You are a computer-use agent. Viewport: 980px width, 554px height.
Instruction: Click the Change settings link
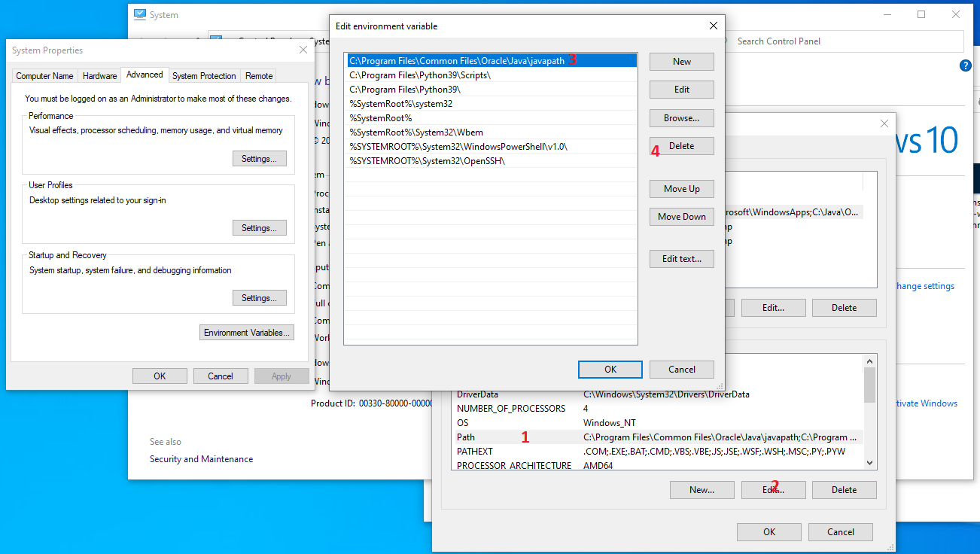click(x=924, y=286)
